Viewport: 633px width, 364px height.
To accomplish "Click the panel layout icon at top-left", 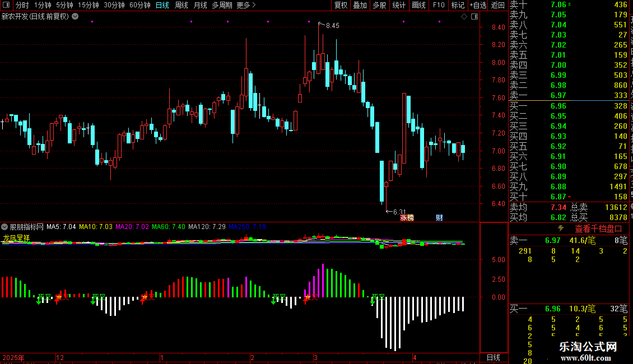I will [x=6, y=5].
